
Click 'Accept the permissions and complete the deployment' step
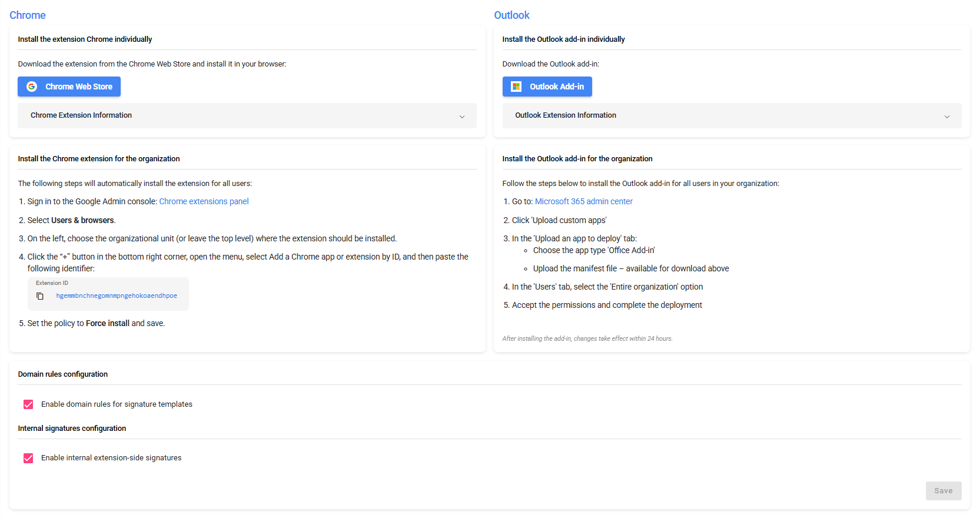(607, 305)
